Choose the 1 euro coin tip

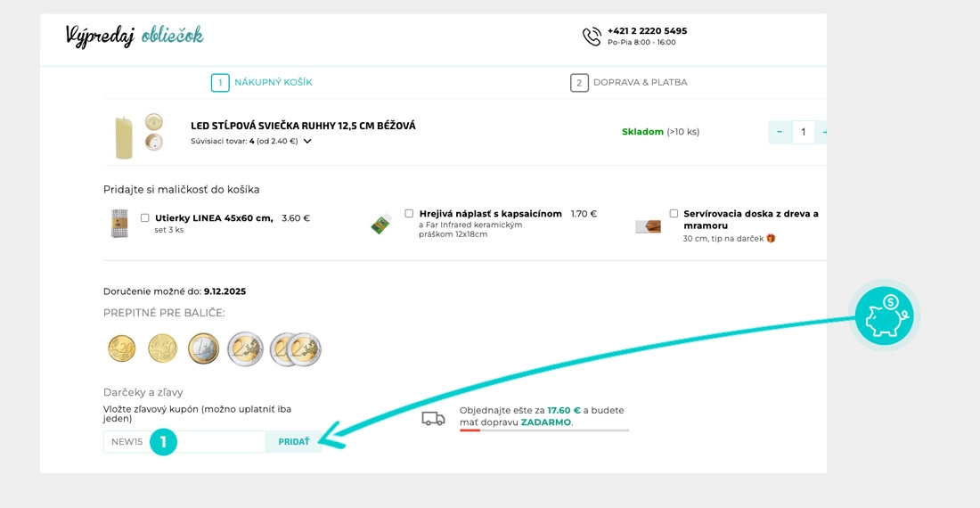(x=203, y=348)
